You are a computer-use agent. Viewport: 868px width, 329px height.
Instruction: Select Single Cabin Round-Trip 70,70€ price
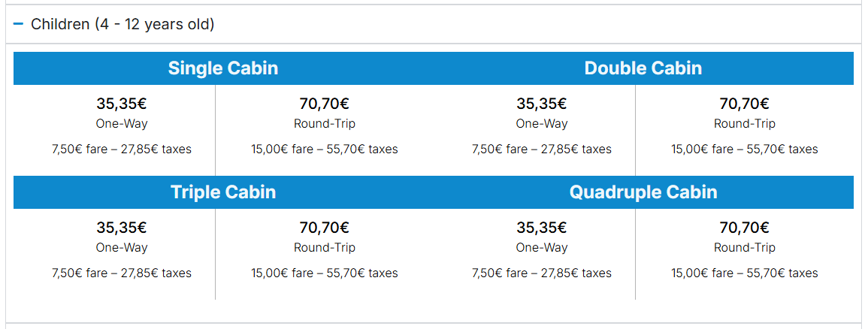[x=324, y=104]
